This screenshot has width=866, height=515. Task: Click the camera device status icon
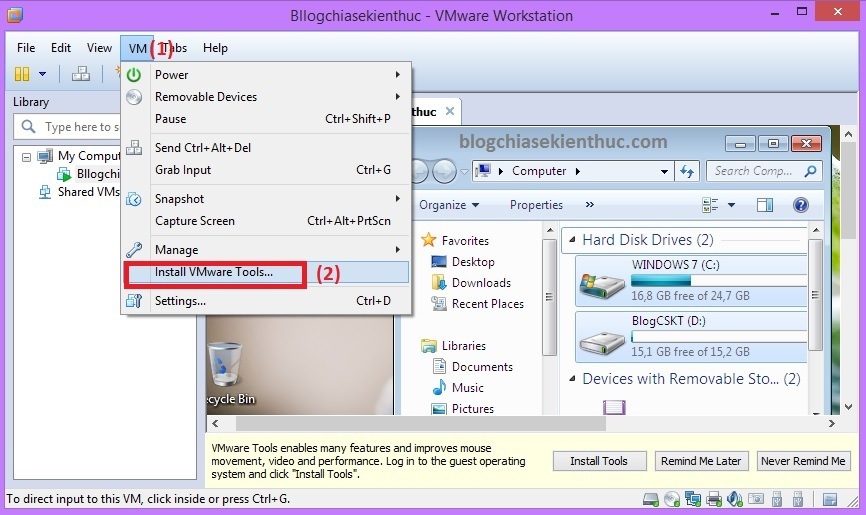[x=756, y=499]
